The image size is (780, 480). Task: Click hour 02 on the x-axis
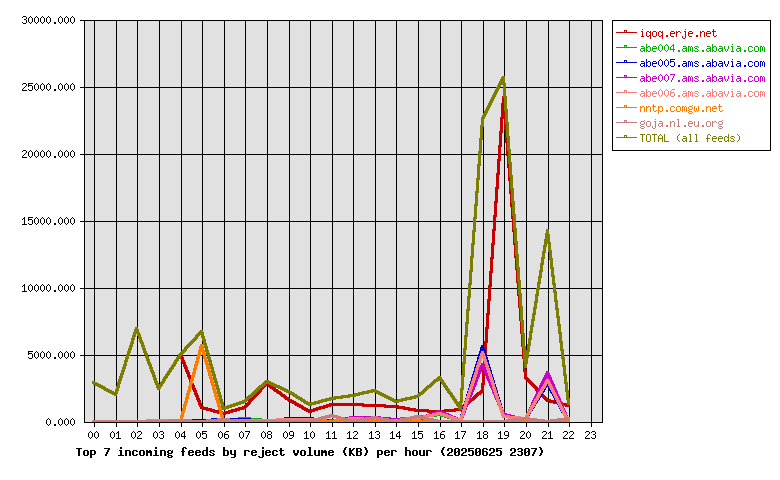click(x=137, y=435)
